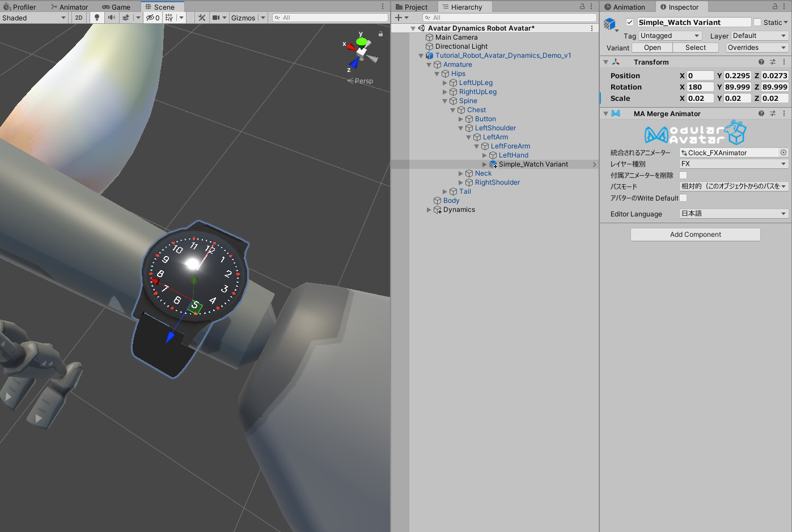The image size is (792, 532).
Task: Click the Add Component button
Action: [x=695, y=235]
